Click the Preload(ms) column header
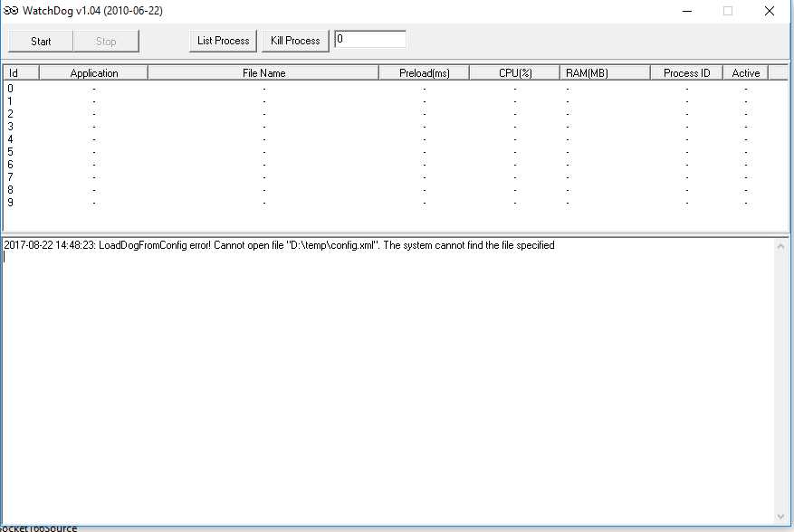The width and height of the screenshot is (794, 532). click(424, 73)
